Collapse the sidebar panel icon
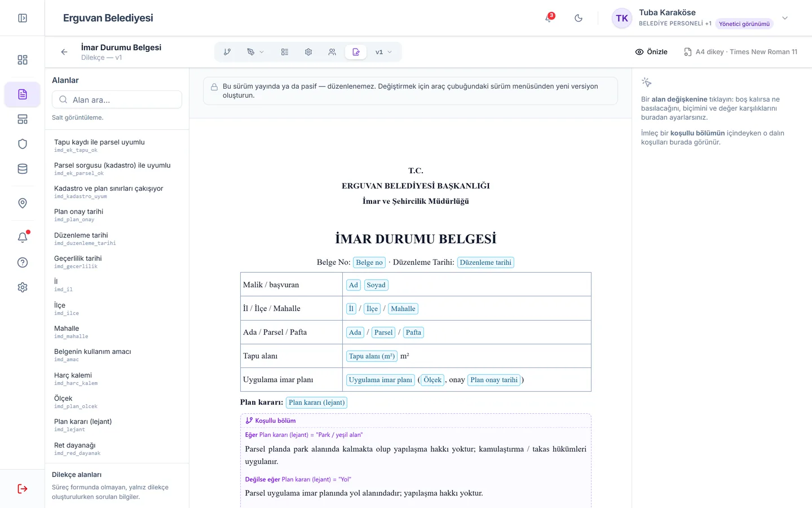This screenshot has height=508, width=812. [x=23, y=18]
